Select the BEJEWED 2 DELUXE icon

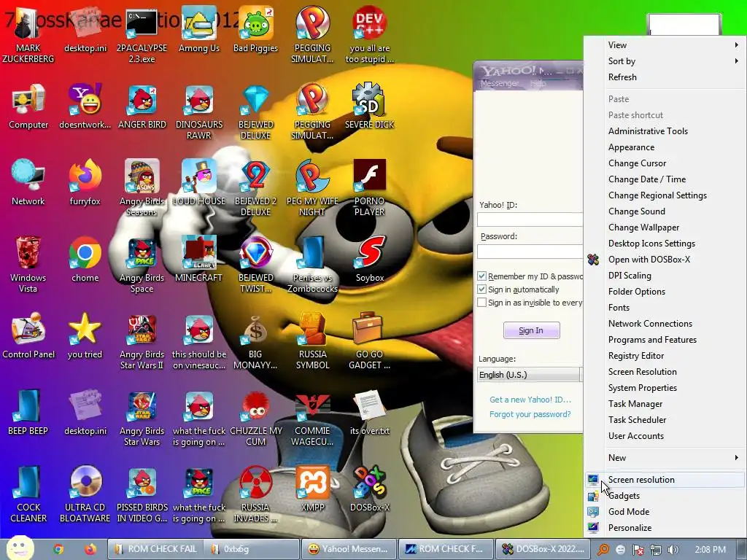255,188
